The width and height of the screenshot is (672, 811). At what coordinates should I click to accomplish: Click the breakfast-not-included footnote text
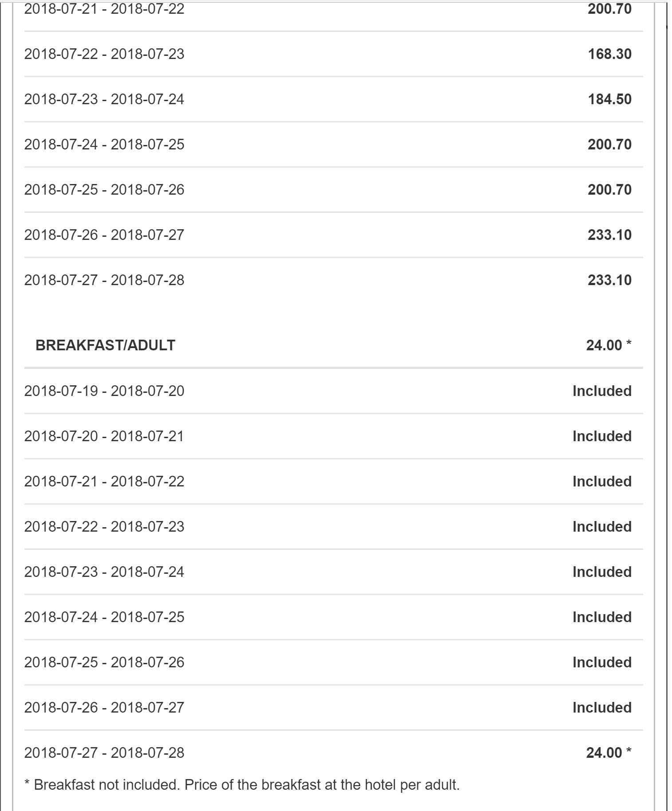[242, 785]
